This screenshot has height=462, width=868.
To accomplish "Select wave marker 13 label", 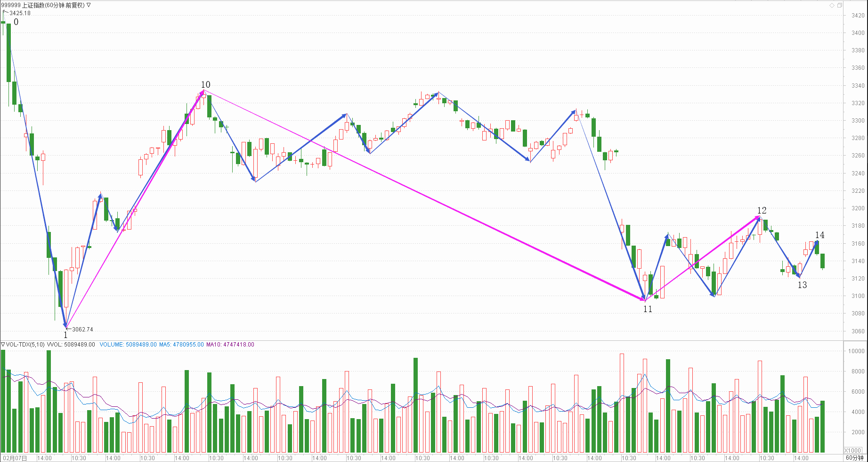I will (x=802, y=285).
